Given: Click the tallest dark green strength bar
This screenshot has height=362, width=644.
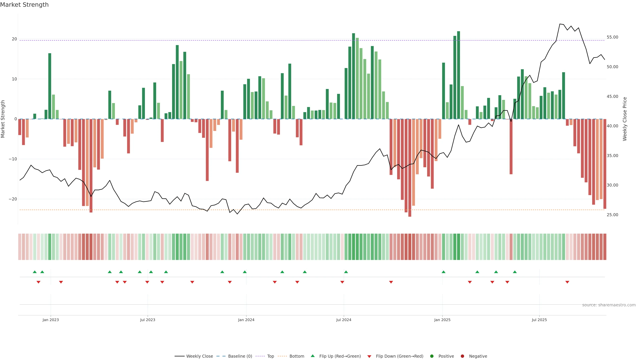Looking at the screenshot, I should pyautogui.click(x=459, y=75).
